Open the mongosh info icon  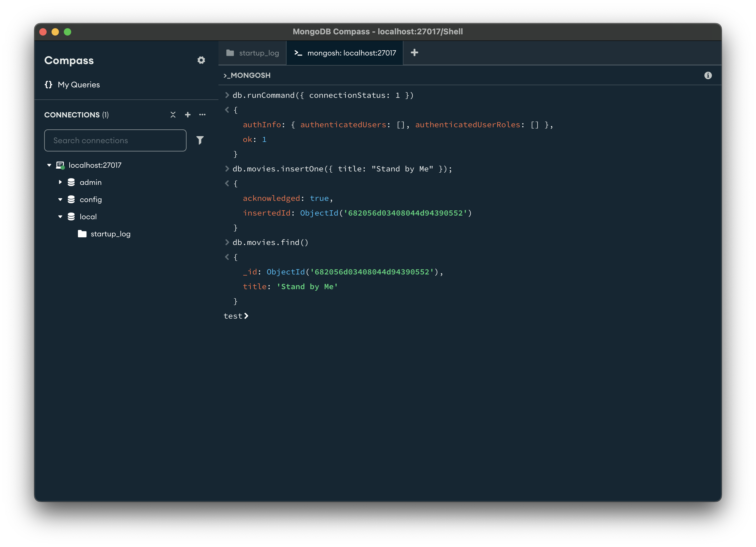click(x=708, y=76)
